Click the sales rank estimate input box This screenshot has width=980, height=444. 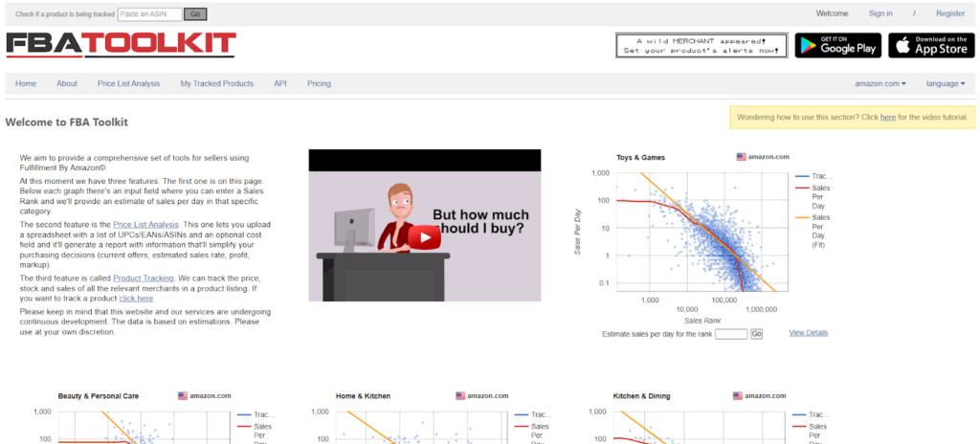[x=731, y=334]
